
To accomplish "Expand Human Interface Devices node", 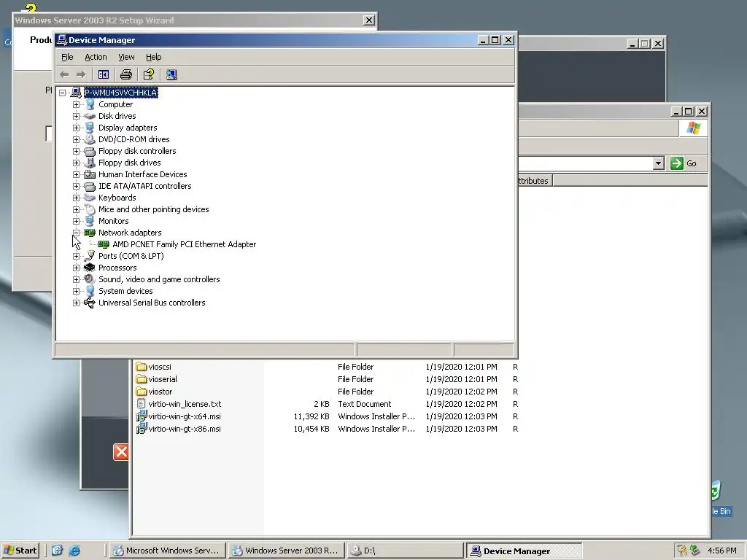I will click(x=76, y=174).
